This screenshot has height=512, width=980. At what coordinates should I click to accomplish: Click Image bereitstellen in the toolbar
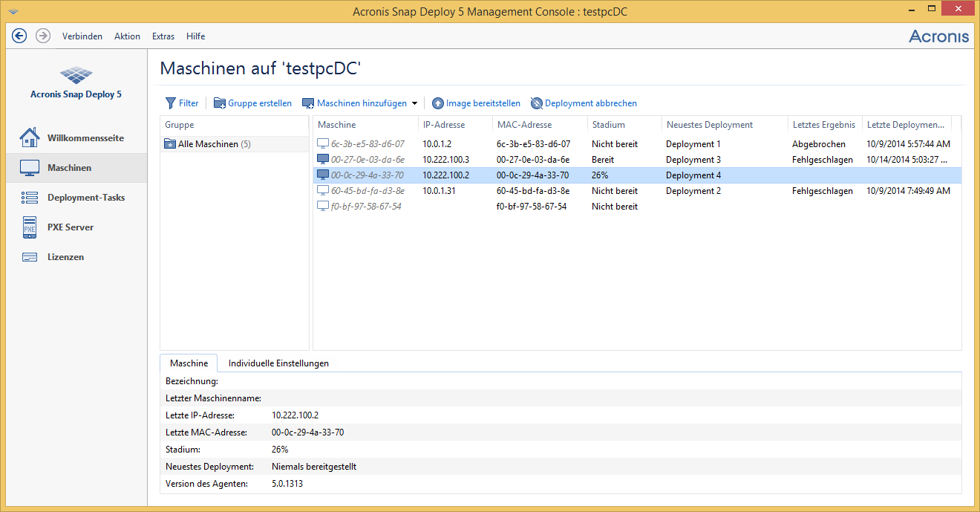pos(483,103)
